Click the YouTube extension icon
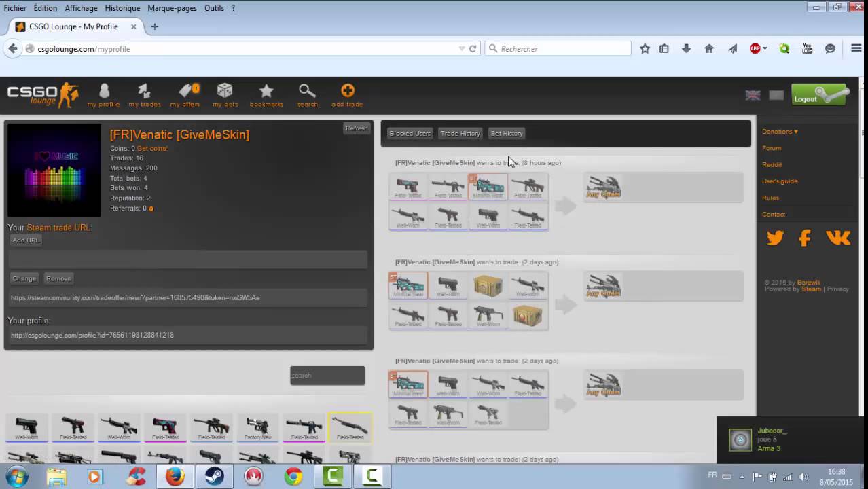This screenshot has width=868, height=489. (807, 49)
